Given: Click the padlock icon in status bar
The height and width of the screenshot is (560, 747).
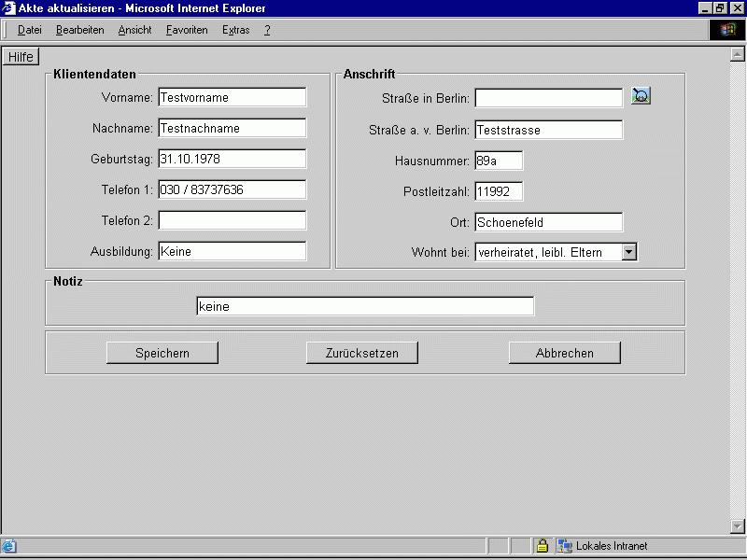Looking at the screenshot, I should point(542,546).
